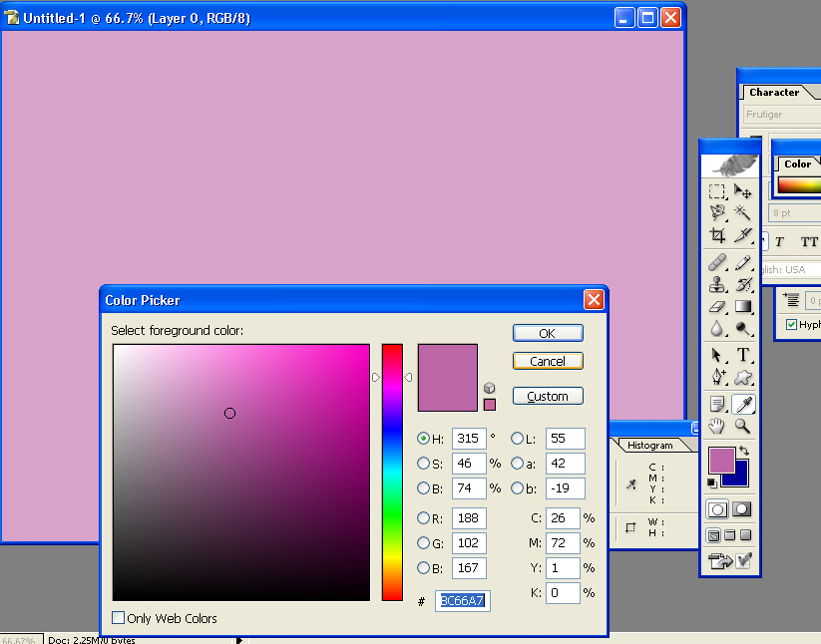Enable Only Web Colors checkbox
The width and height of the screenshot is (821, 644).
click(120, 618)
